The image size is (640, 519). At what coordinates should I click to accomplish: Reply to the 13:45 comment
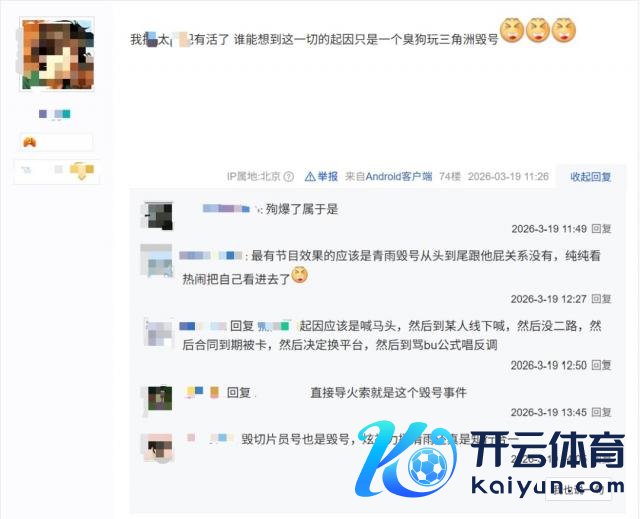[x=601, y=412]
